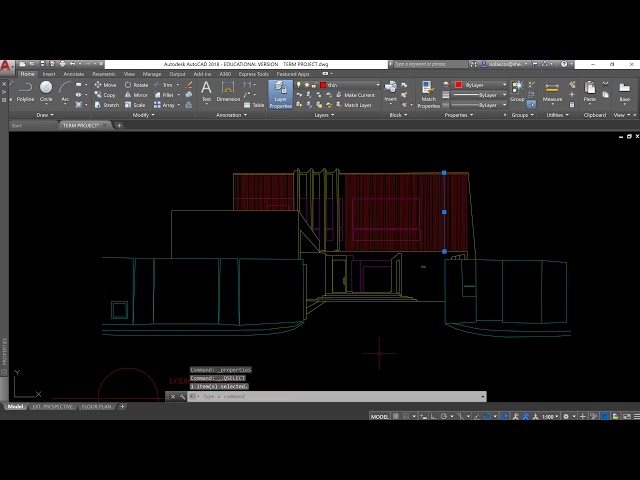The image size is (640, 480).
Task: Select the multiline Text tool
Action: point(206,91)
